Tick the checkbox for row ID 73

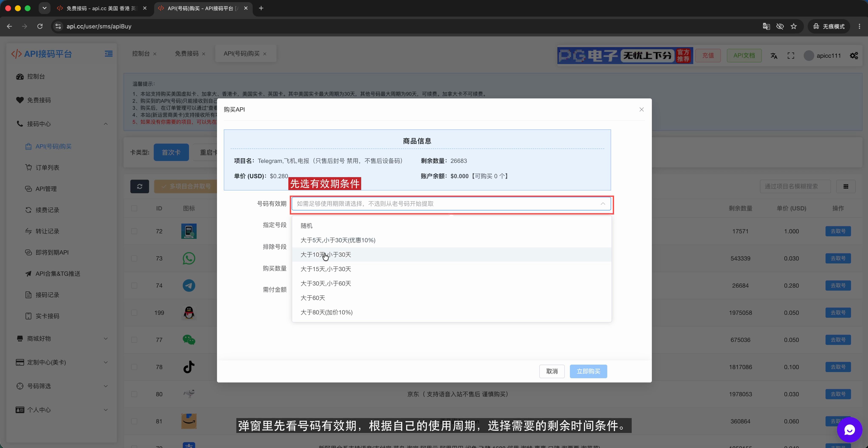pos(134,258)
